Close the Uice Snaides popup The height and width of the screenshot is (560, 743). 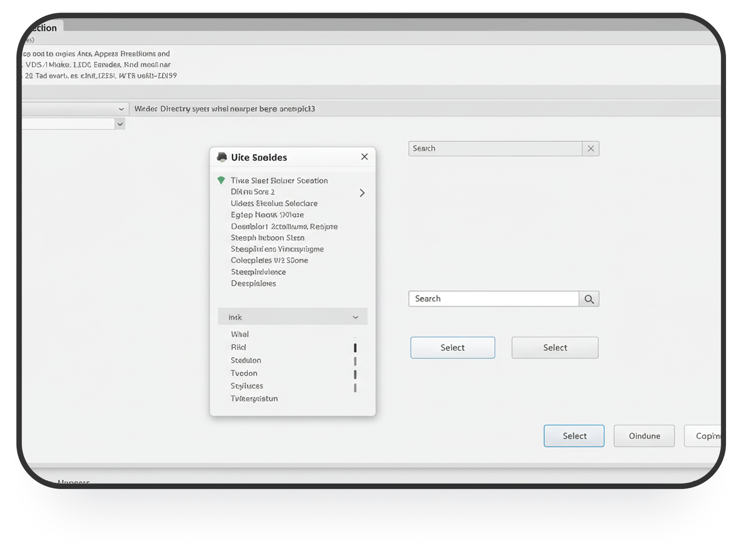(364, 156)
